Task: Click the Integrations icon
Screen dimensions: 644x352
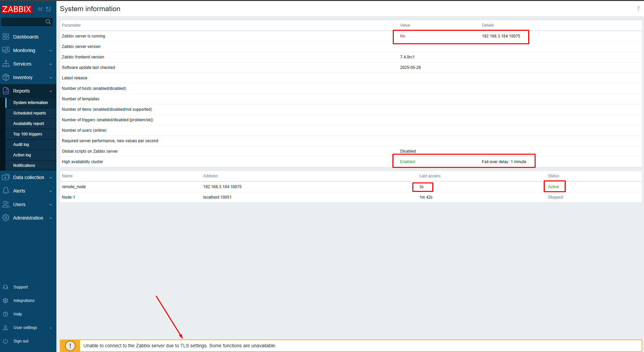Action: point(5,301)
